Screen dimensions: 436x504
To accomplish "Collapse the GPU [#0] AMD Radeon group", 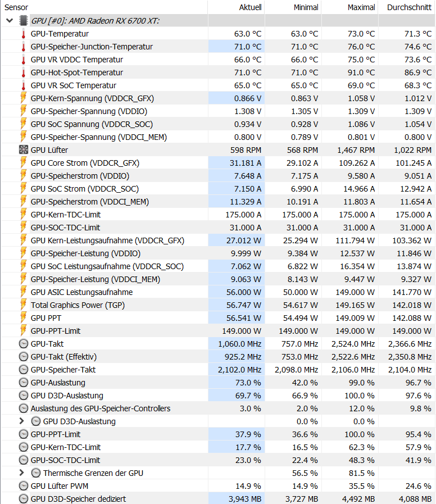I will (x=10, y=21).
